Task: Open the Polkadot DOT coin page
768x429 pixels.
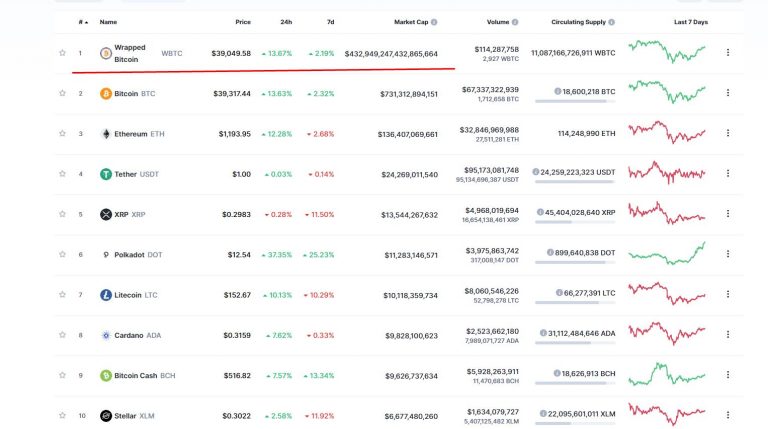Action: tap(138, 255)
